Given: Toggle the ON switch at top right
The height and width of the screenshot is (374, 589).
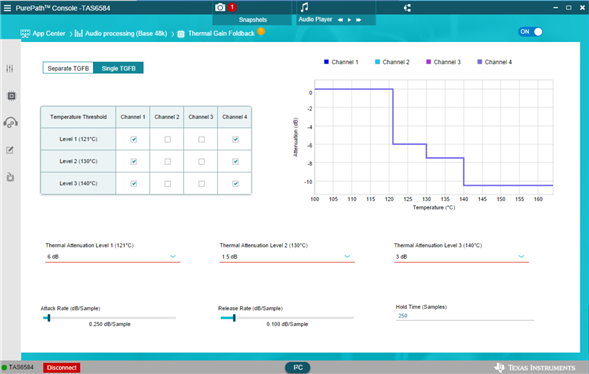Looking at the screenshot, I should 531,32.
